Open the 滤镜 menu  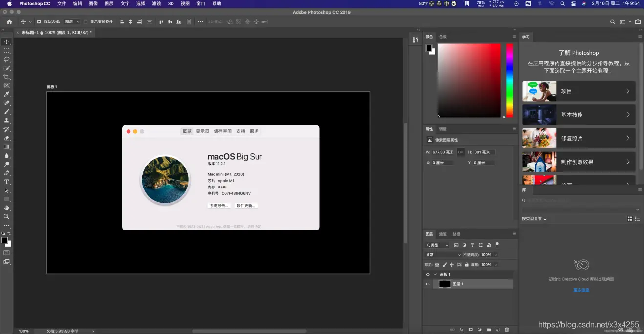tap(156, 3)
